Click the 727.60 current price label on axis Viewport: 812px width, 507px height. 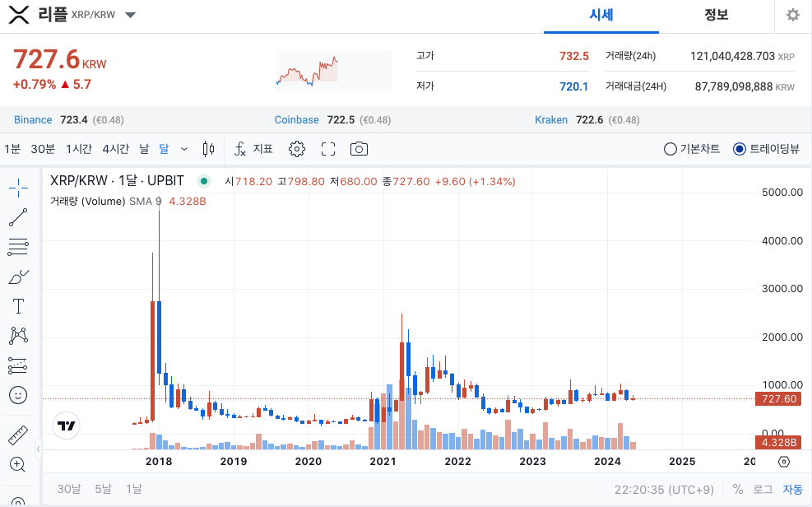778,398
